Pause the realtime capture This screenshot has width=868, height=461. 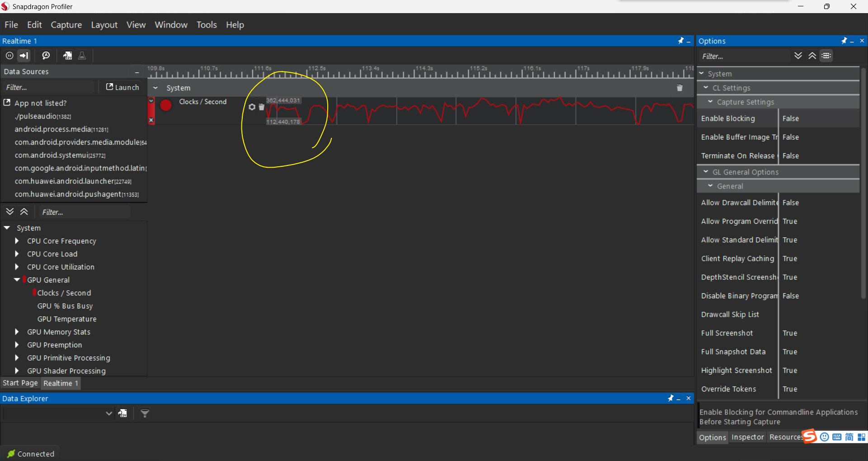[x=9, y=56]
